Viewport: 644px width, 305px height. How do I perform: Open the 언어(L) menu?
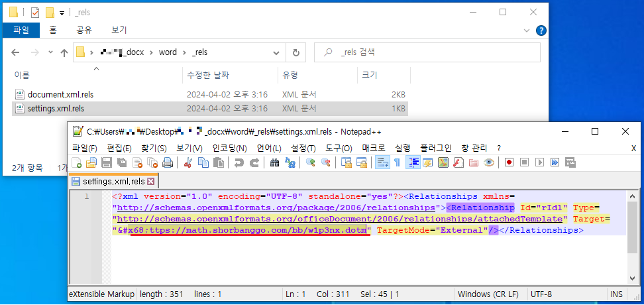pos(269,149)
